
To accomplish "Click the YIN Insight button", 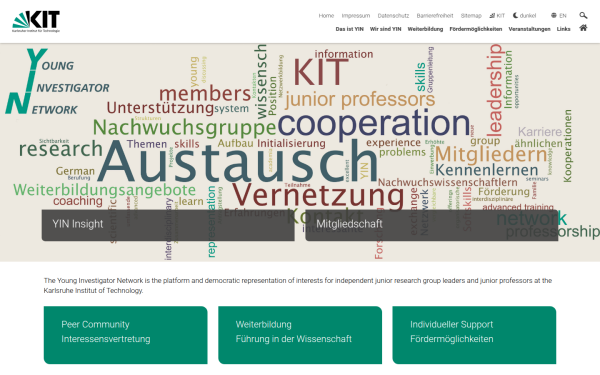I will tap(168, 225).
